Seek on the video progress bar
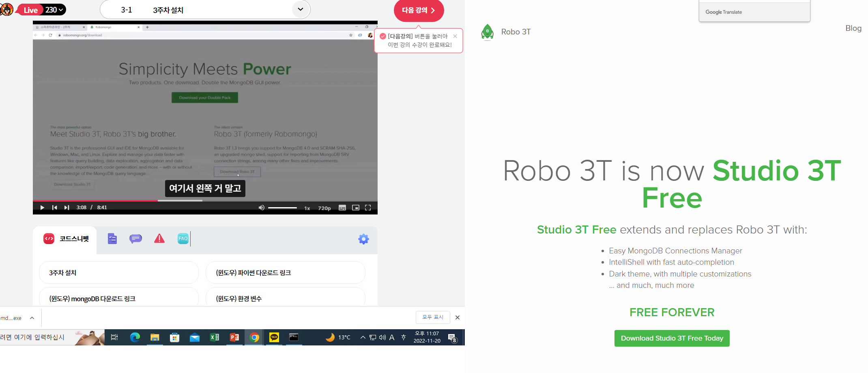868x373 pixels. pyautogui.click(x=205, y=200)
